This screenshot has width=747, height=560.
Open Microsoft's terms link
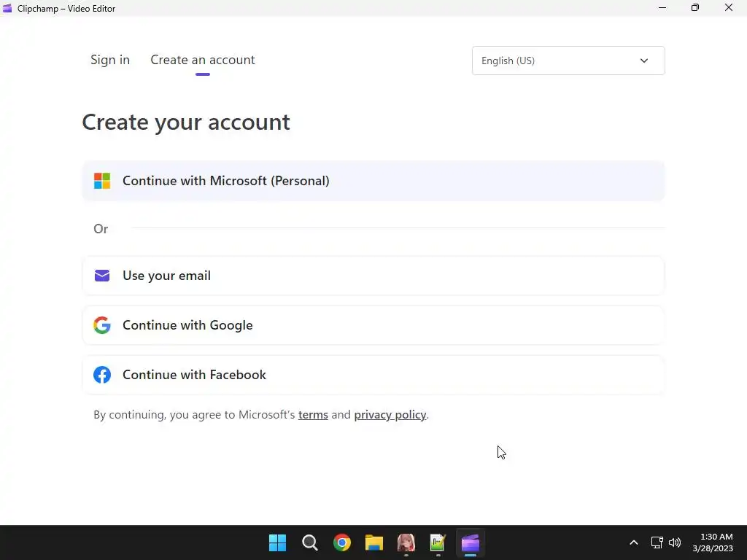(313, 415)
